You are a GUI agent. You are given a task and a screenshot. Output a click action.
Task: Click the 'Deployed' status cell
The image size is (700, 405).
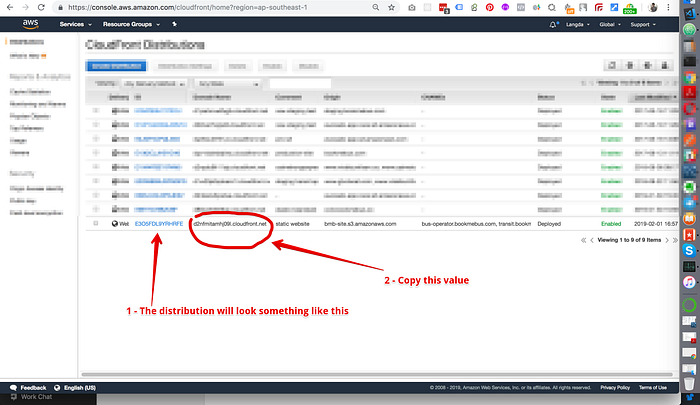549,224
